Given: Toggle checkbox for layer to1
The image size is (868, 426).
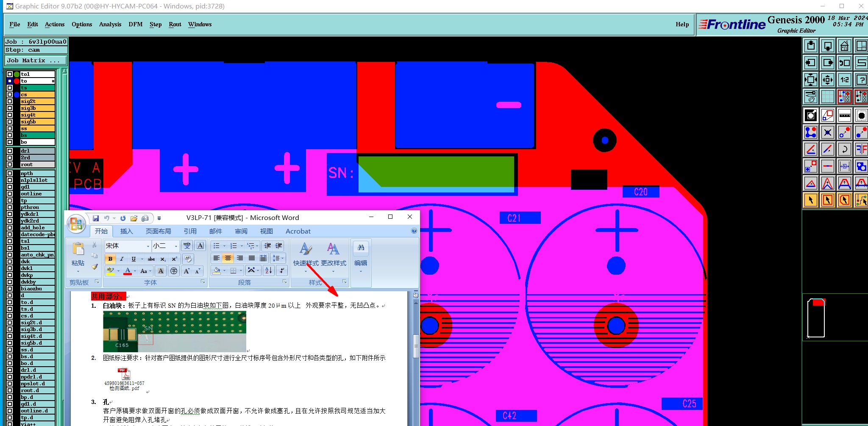Looking at the screenshot, I should click(10, 74).
